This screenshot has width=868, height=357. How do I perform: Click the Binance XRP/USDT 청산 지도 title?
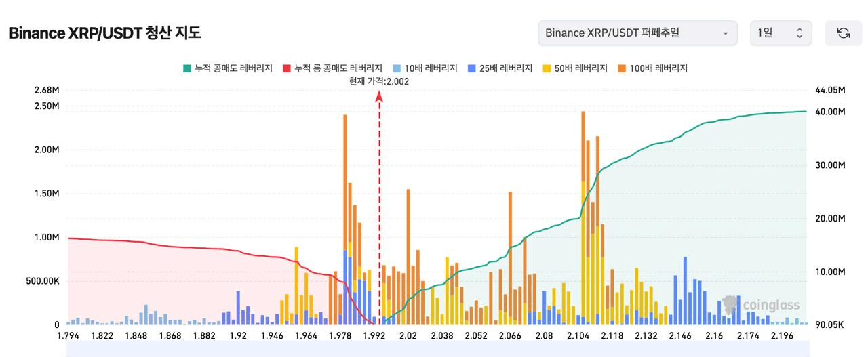(x=105, y=33)
